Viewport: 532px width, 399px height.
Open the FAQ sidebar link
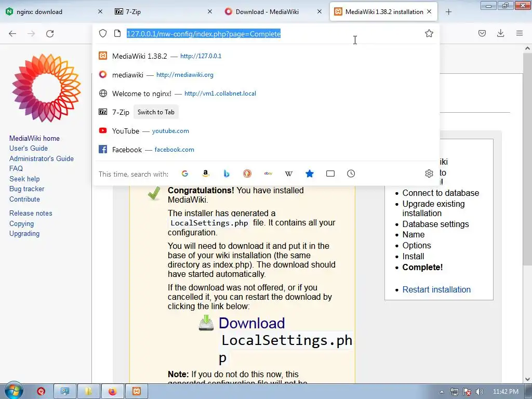[x=16, y=168]
